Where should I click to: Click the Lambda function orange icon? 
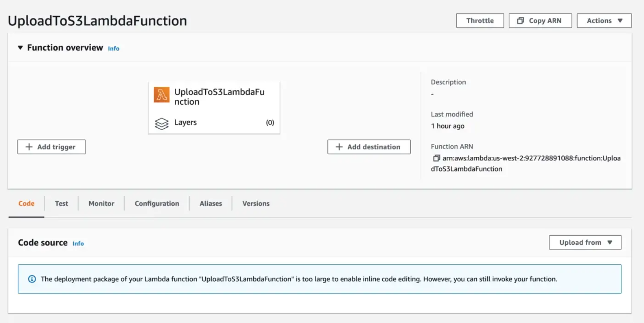click(161, 95)
